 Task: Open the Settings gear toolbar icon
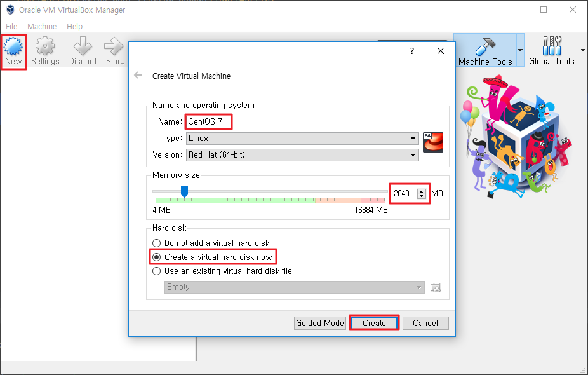(x=45, y=51)
